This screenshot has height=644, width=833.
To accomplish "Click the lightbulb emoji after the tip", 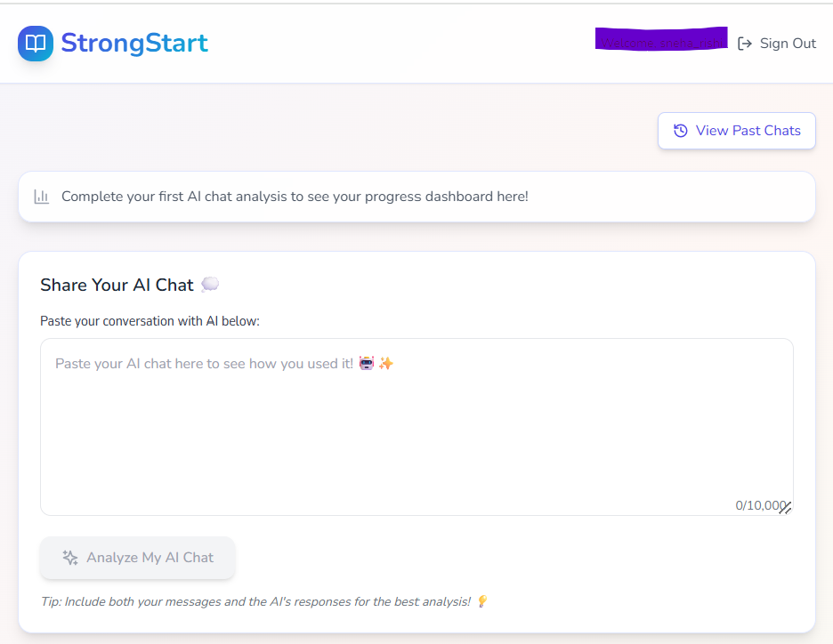I will coord(481,602).
